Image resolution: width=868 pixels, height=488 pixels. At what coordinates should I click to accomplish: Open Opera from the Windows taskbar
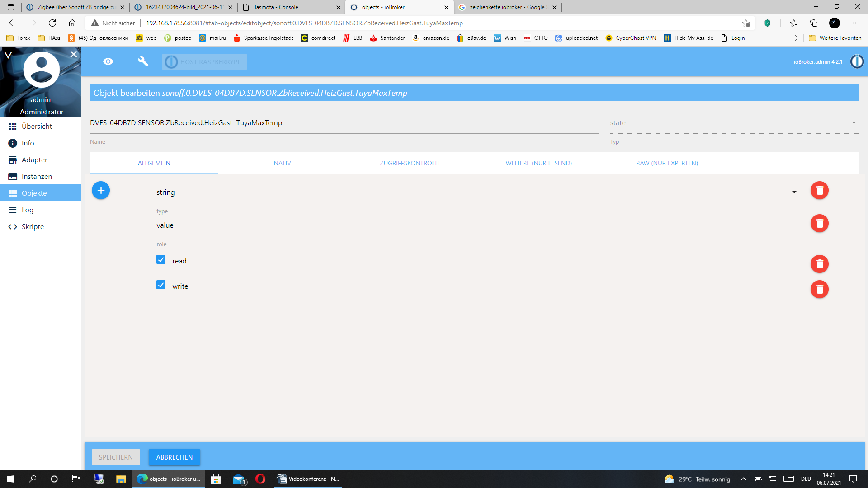[x=260, y=479]
